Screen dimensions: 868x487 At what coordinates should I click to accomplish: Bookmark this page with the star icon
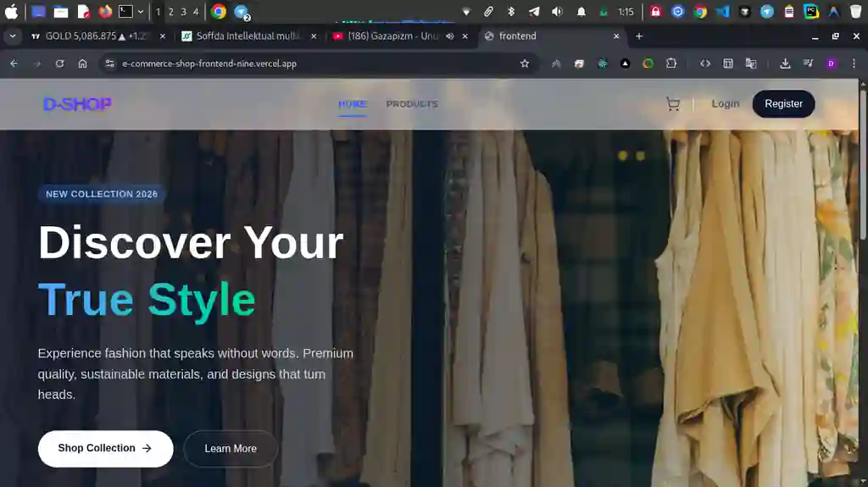[525, 64]
